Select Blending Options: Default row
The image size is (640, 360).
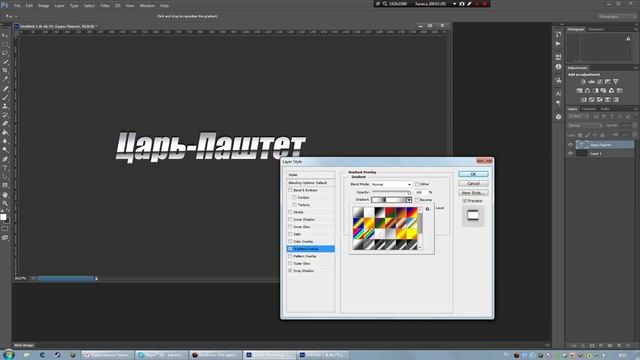(x=310, y=183)
